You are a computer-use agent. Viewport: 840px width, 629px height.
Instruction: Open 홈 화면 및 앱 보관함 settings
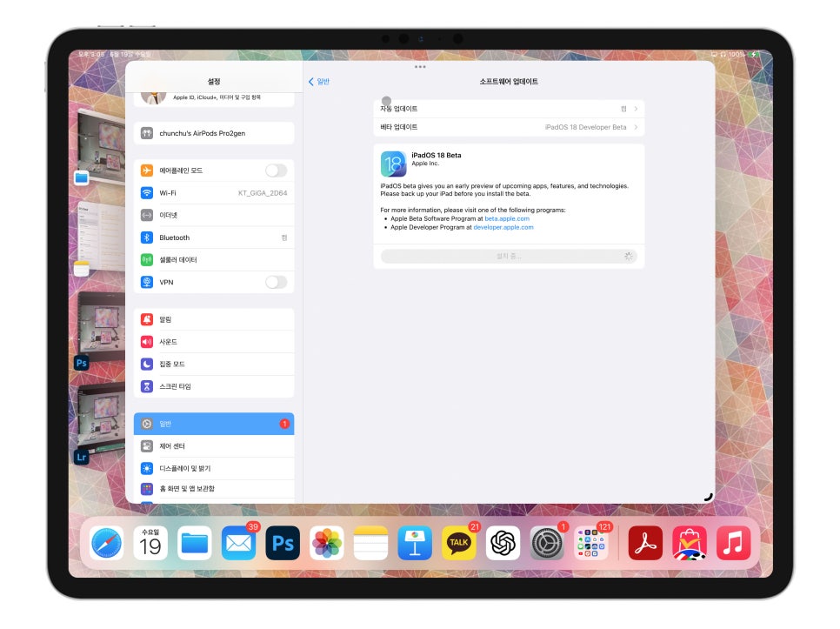point(214,489)
